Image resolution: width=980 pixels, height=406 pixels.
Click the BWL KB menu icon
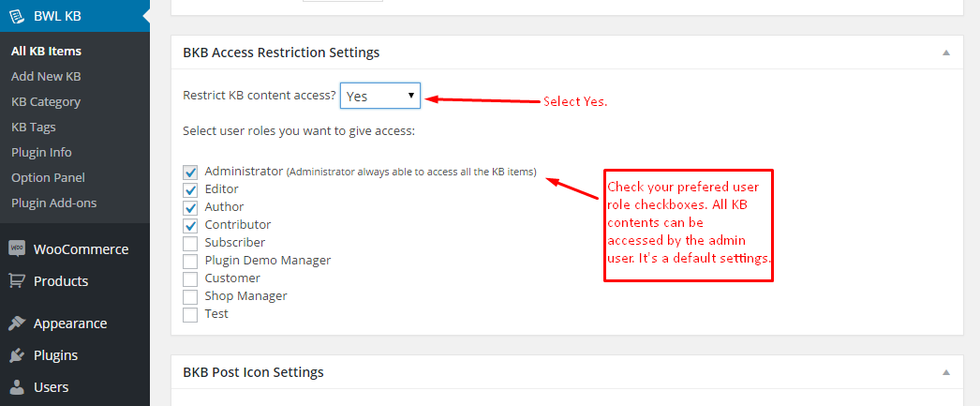pos(17,16)
